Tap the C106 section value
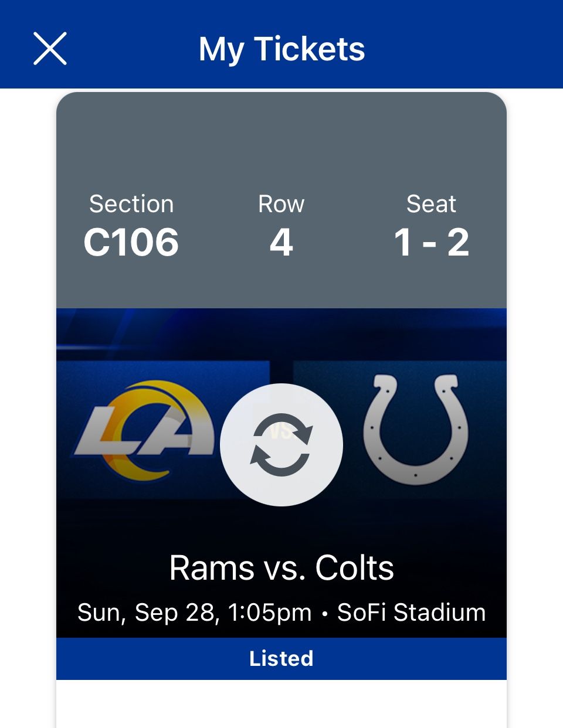563x728 pixels. pyautogui.click(x=131, y=242)
